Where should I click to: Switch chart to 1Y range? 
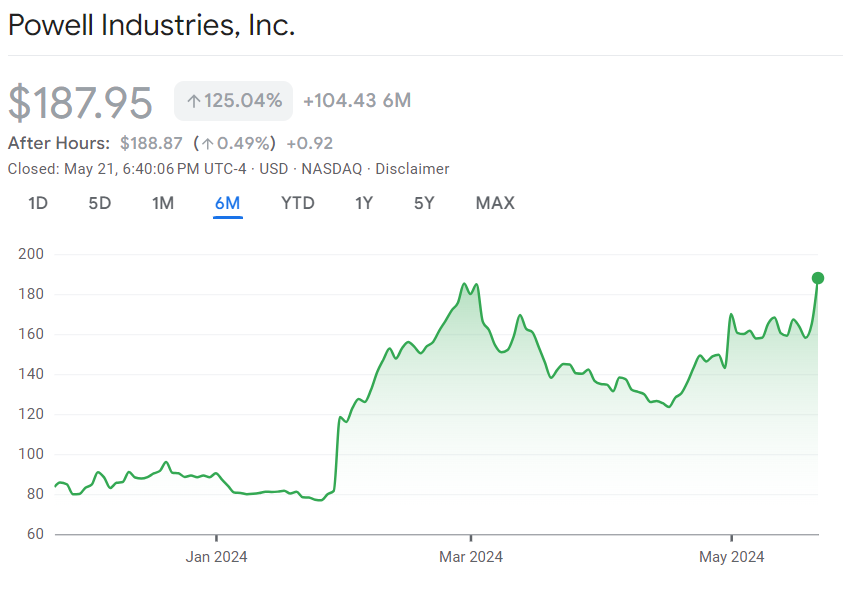(x=364, y=203)
